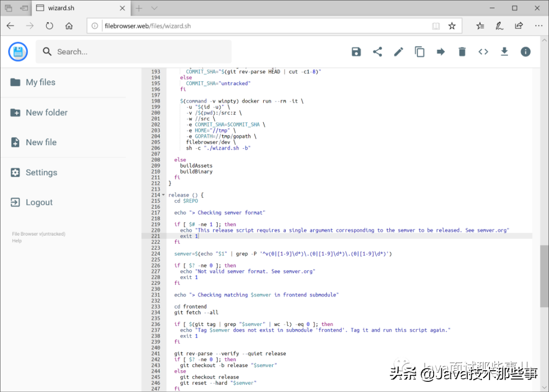Collapse the release function fold at line 214
Viewport: 549px width, 392px height.
tap(163, 195)
